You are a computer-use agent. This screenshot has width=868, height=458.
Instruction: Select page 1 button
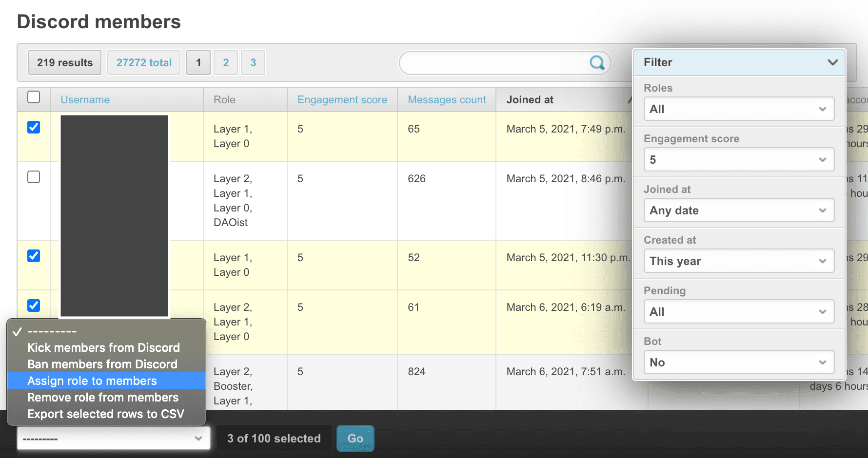click(198, 62)
